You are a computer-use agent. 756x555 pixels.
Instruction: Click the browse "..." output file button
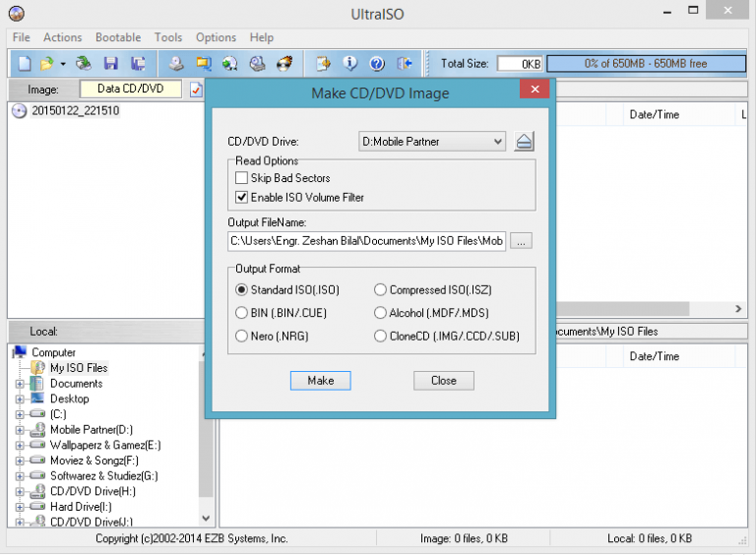[x=521, y=241]
